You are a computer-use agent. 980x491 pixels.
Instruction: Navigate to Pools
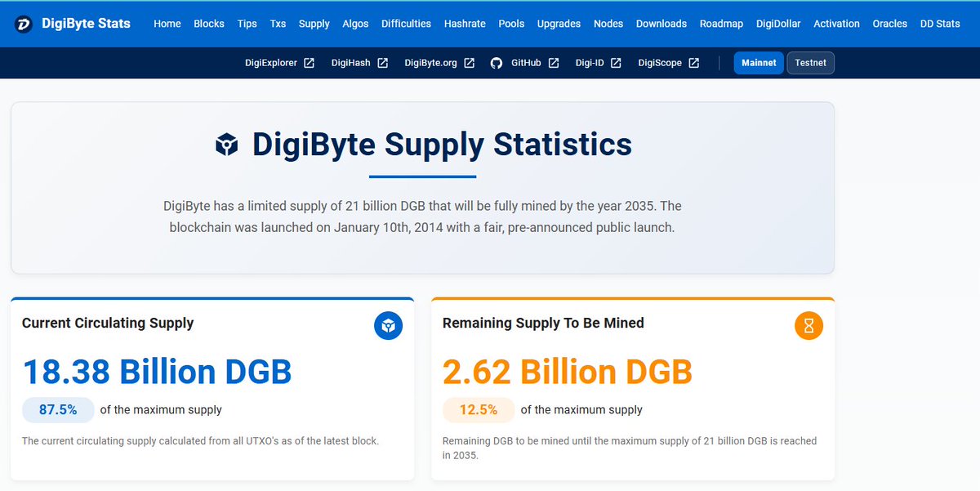tap(511, 24)
